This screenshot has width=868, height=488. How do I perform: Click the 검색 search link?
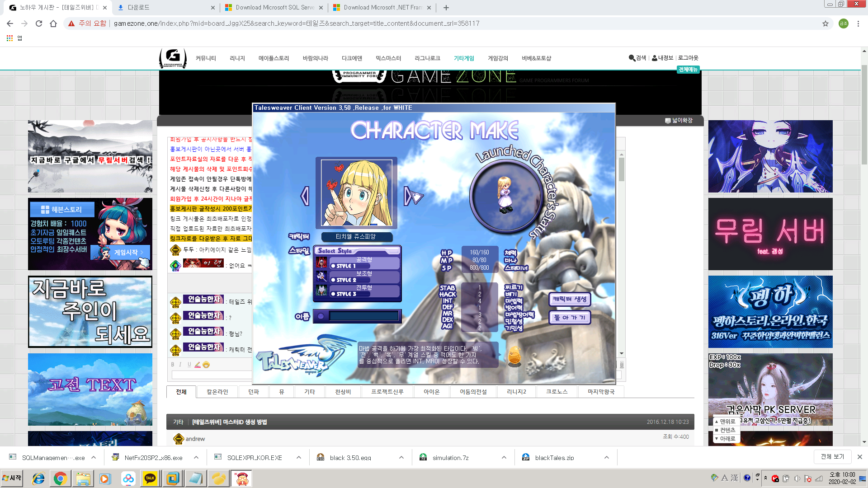pos(637,58)
